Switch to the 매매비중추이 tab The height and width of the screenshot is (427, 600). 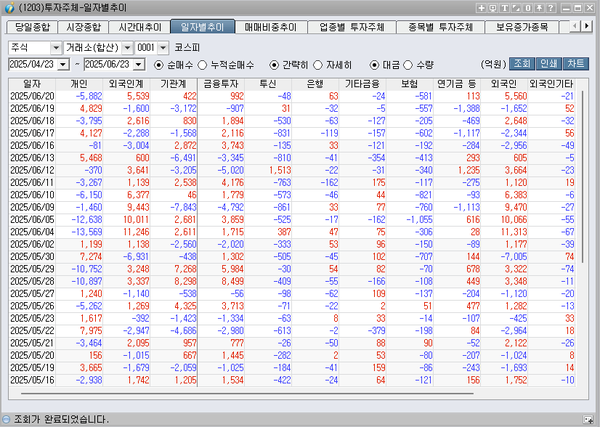271,27
